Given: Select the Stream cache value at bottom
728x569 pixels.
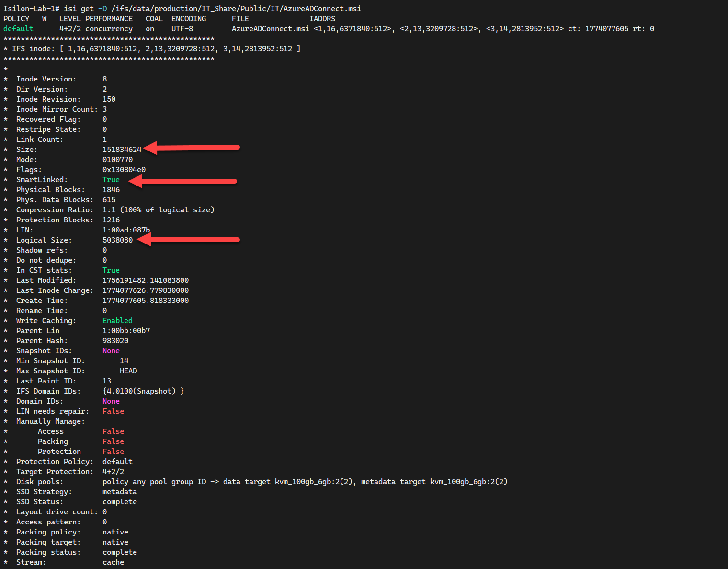Looking at the screenshot, I should [113, 562].
